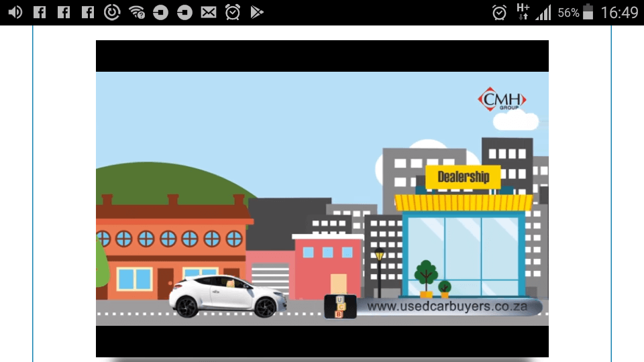644x362 pixels.
Task: Open the Play Store notification icon
Action: coord(257,12)
